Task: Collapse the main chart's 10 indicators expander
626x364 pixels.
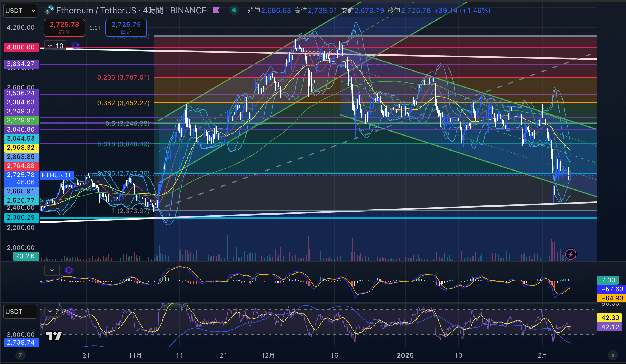Action: pos(55,46)
